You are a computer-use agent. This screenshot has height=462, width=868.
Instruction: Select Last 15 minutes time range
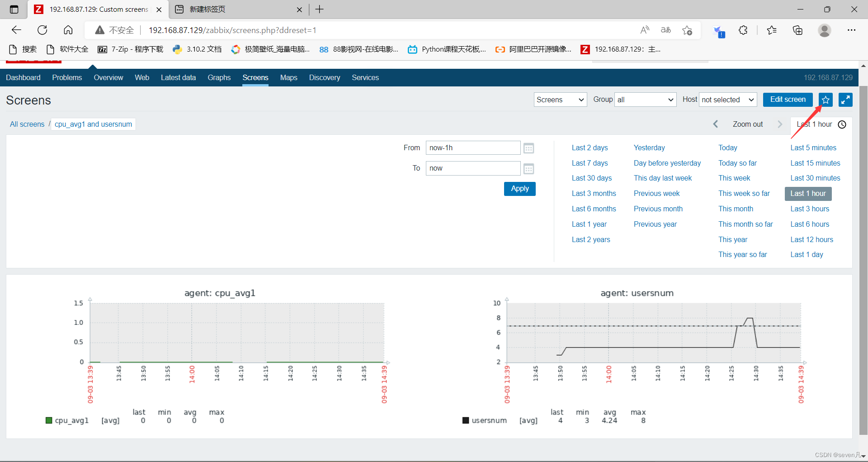pos(815,163)
